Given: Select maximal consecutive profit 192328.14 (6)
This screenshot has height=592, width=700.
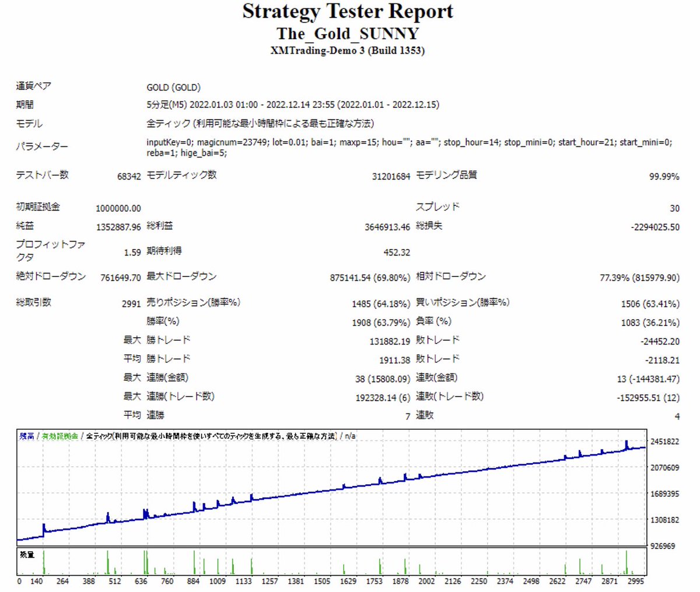Looking at the screenshot, I should pyautogui.click(x=383, y=398).
